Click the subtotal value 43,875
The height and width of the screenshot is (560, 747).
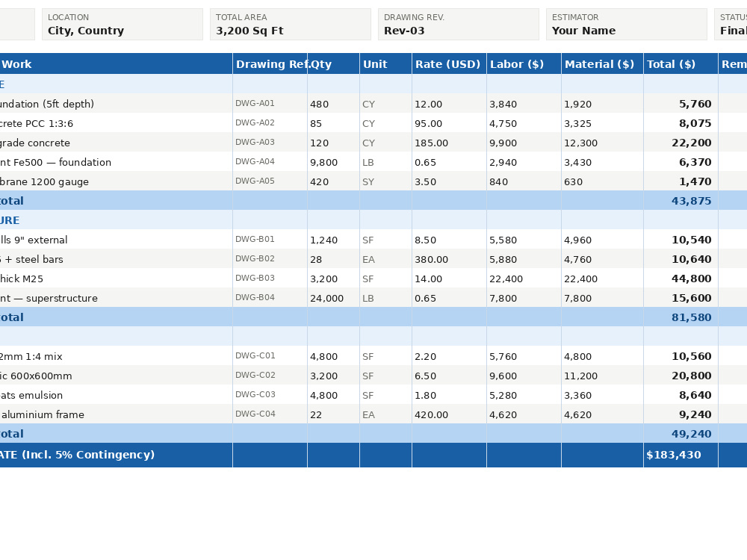tap(691, 201)
